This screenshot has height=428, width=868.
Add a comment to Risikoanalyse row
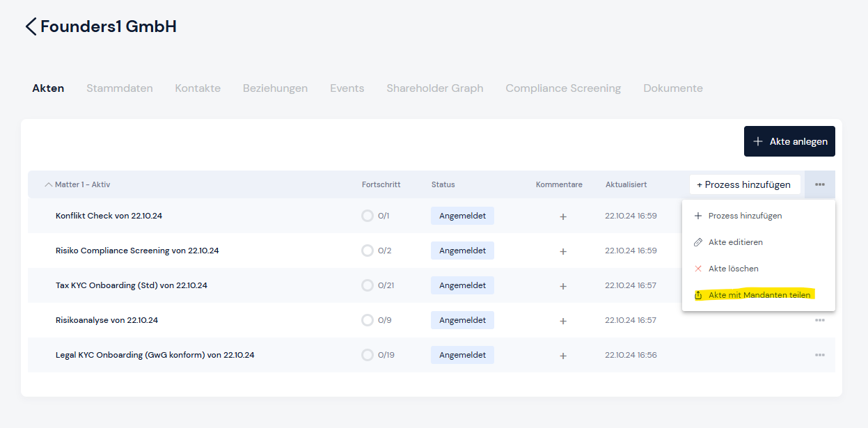click(x=563, y=321)
